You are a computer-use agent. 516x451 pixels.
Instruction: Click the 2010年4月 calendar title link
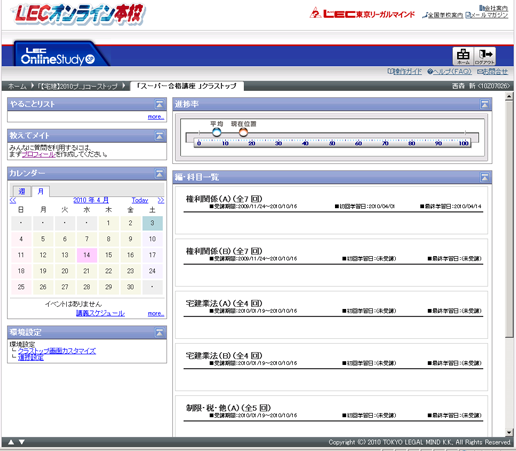(91, 200)
